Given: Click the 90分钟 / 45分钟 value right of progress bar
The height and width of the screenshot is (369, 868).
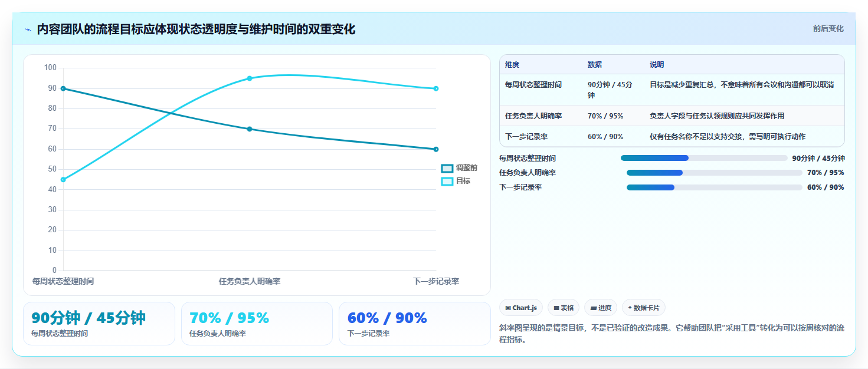Looking at the screenshot, I should [818, 158].
